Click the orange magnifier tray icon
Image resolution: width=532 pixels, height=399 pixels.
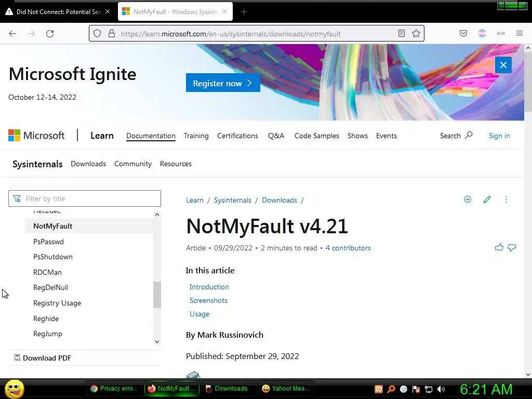coord(391,389)
